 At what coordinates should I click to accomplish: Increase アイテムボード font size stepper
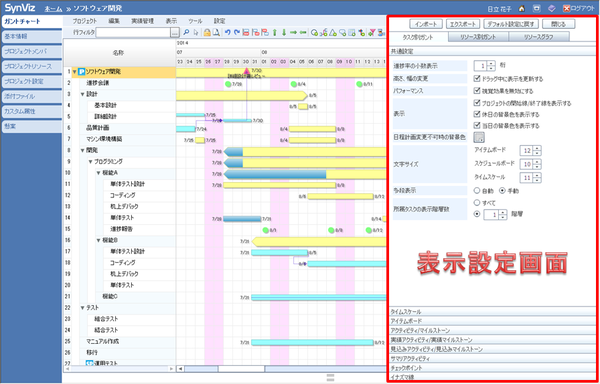537,148
